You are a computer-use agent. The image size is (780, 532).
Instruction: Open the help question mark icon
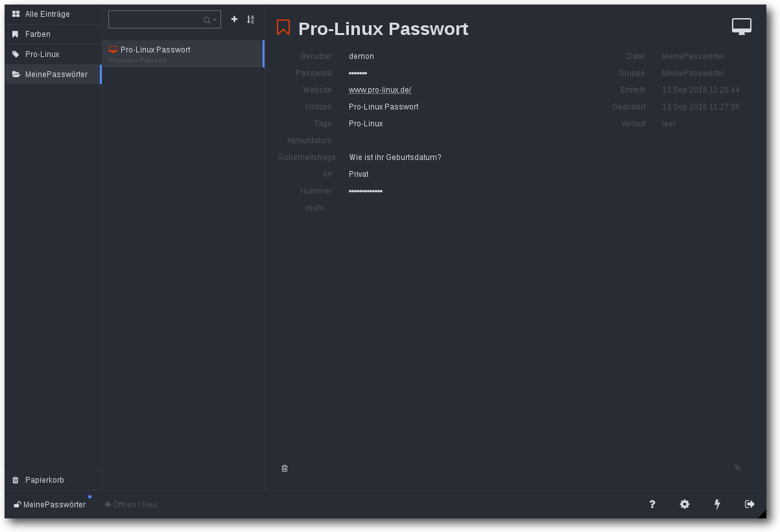coord(652,504)
